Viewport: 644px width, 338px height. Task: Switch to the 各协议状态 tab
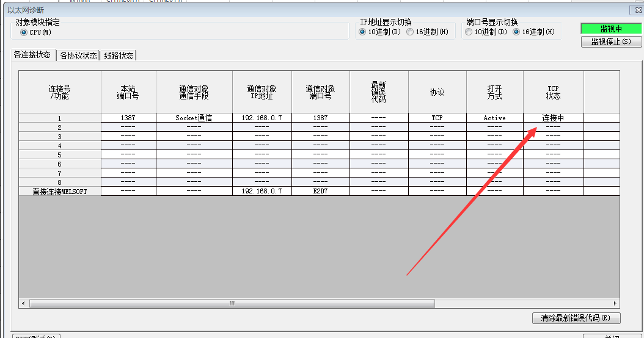tap(78, 56)
